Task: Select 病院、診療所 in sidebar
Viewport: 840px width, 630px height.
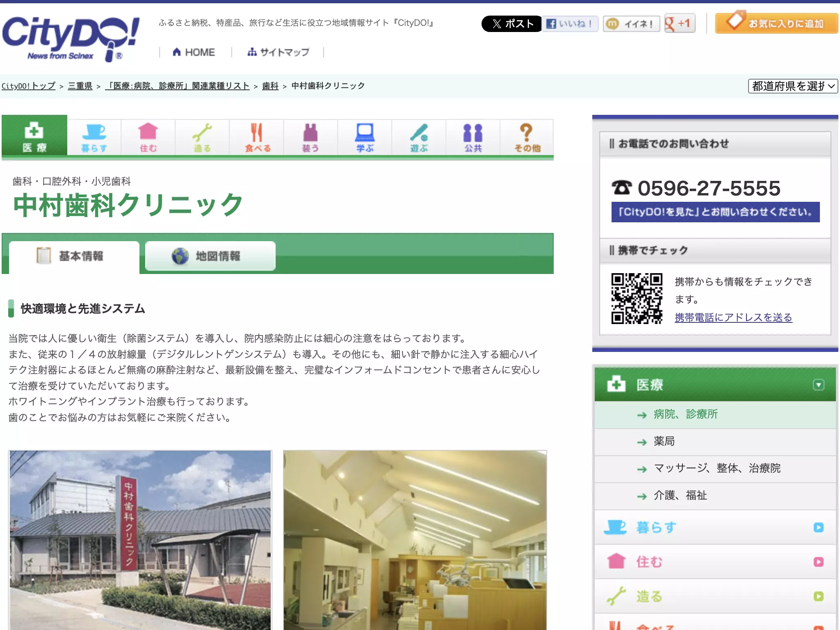Action: tap(715, 415)
